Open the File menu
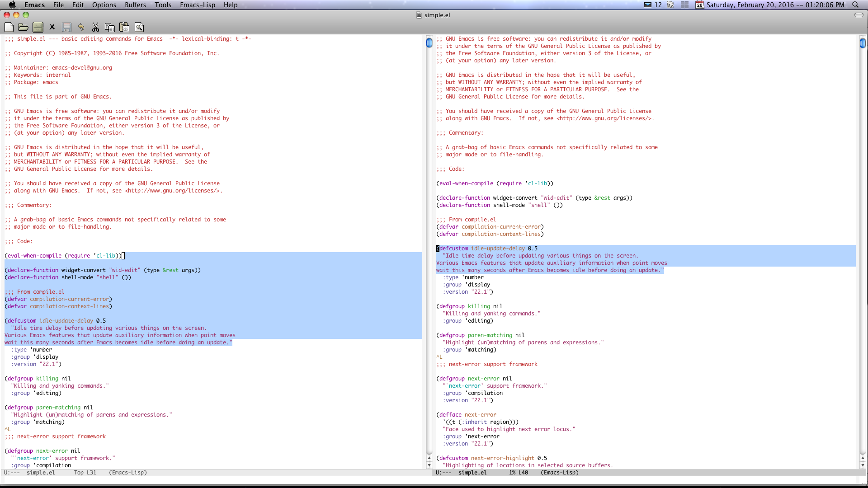This screenshot has width=868, height=488. [58, 5]
